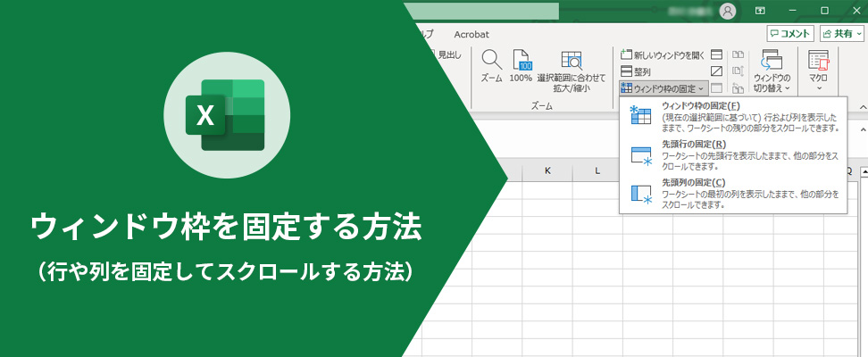Maximize the Excel window
868x357 pixels.
point(825,11)
